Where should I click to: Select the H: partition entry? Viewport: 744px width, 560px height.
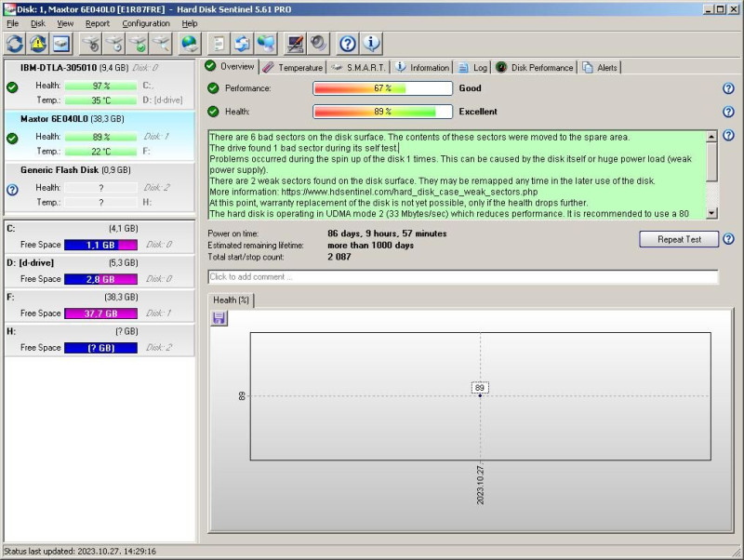pos(100,340)
